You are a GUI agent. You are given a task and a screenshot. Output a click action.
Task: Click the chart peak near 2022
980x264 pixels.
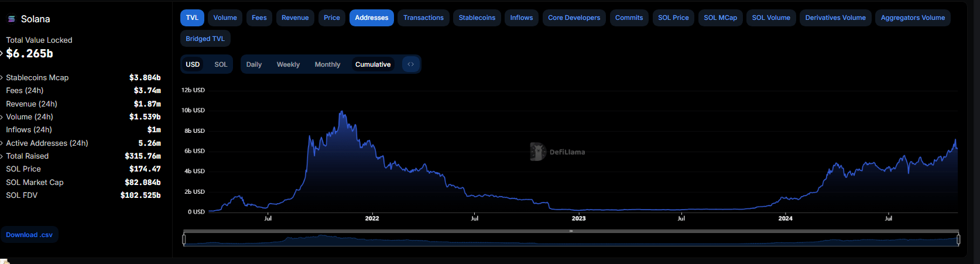click(x=341, y=112)
